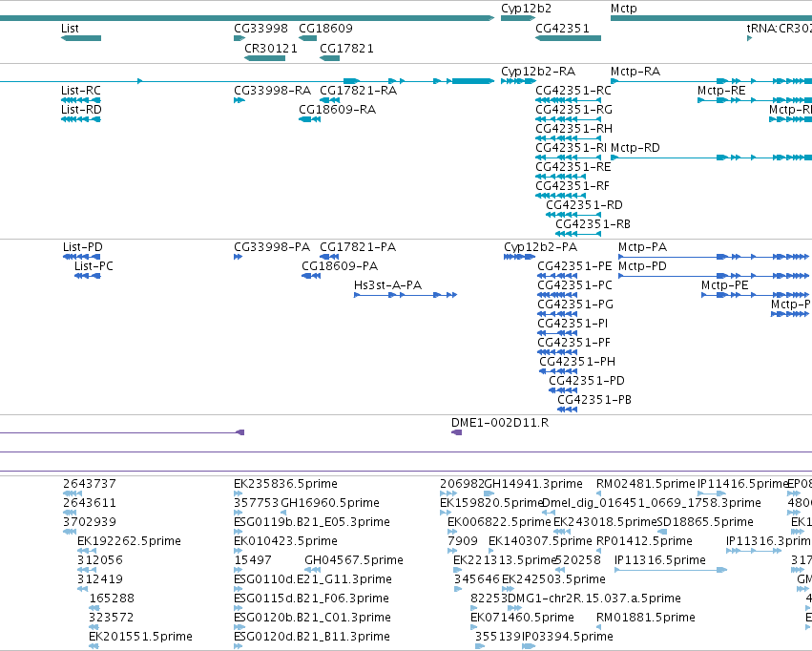The height and width of the screenshot is (651, 812).
Task: Select the CG42351-RC transcript label
Action: tap(573, 90)
